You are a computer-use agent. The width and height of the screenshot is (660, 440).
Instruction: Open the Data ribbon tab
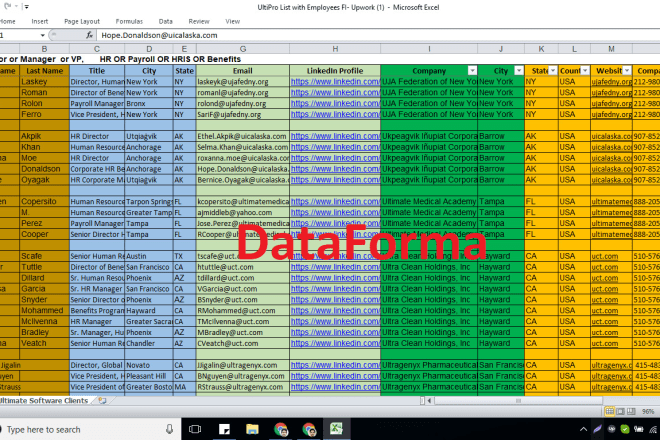click(x=165, y=21)
